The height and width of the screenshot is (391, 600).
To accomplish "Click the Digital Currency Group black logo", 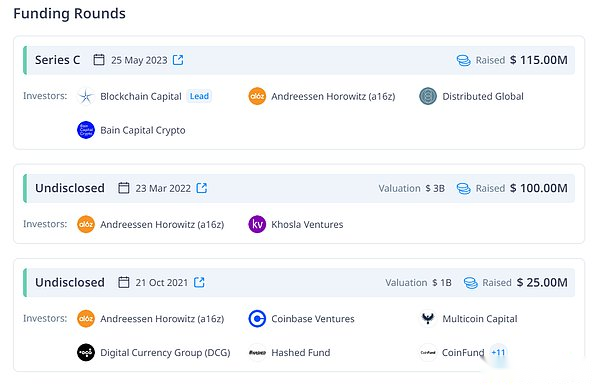I will point(86,352).
